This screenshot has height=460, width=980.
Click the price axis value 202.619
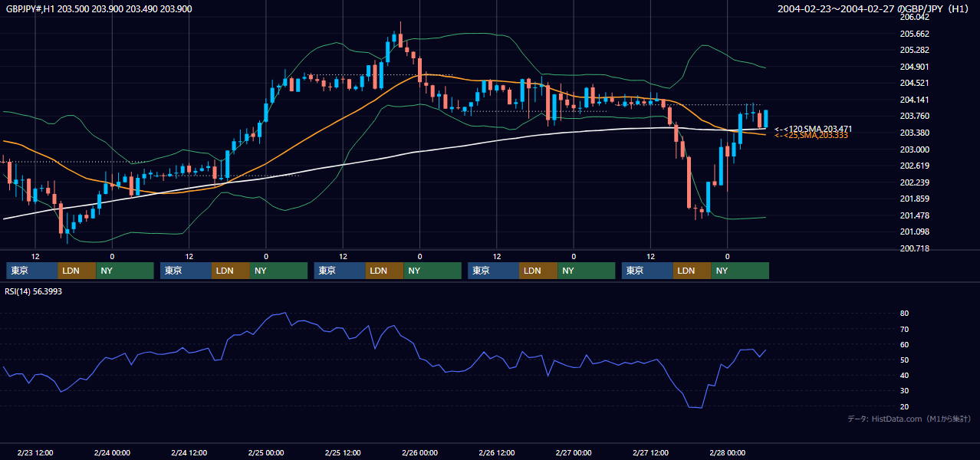click(914, 166)
